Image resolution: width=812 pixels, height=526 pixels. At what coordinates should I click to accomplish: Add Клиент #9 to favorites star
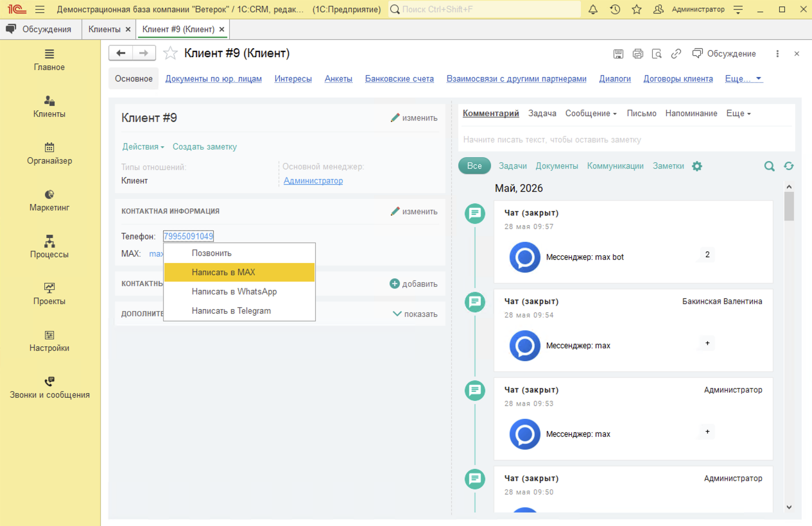[x=170, y=53]
